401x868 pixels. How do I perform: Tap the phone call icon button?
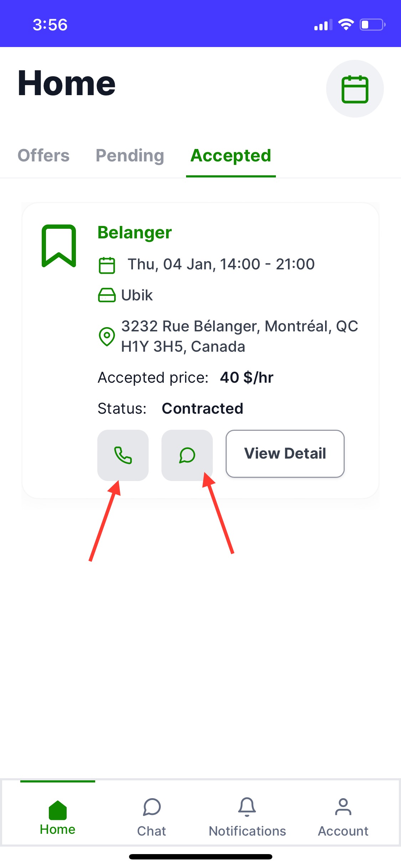tap(123, 455)
